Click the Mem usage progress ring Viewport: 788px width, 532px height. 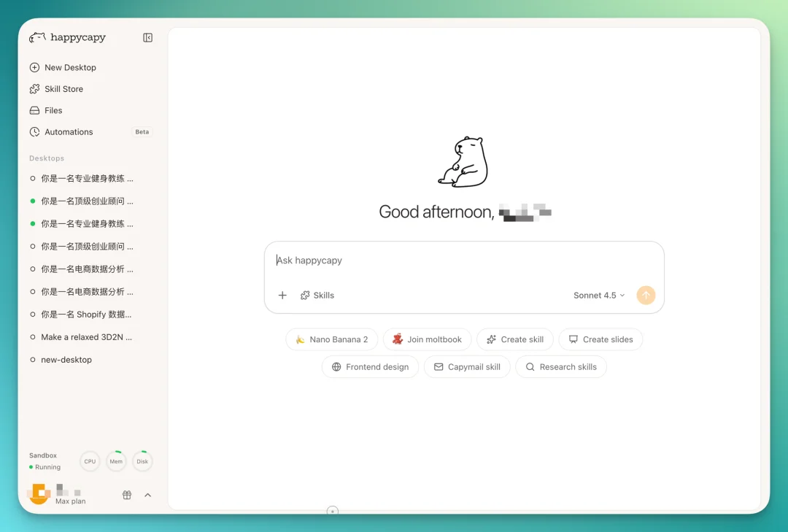pyautogui.click(x=116, y=460)
